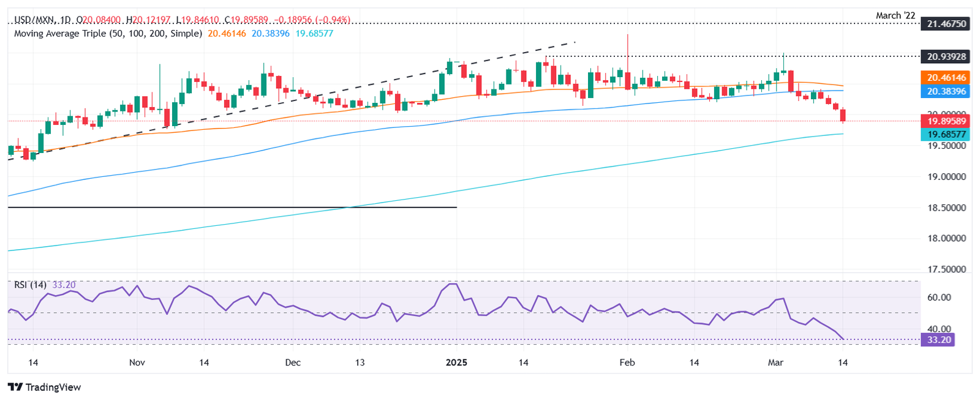Screen dimensions: 980x401
Task: Click the 21.46750 price label on axis
Action: (x=946, y=24)
